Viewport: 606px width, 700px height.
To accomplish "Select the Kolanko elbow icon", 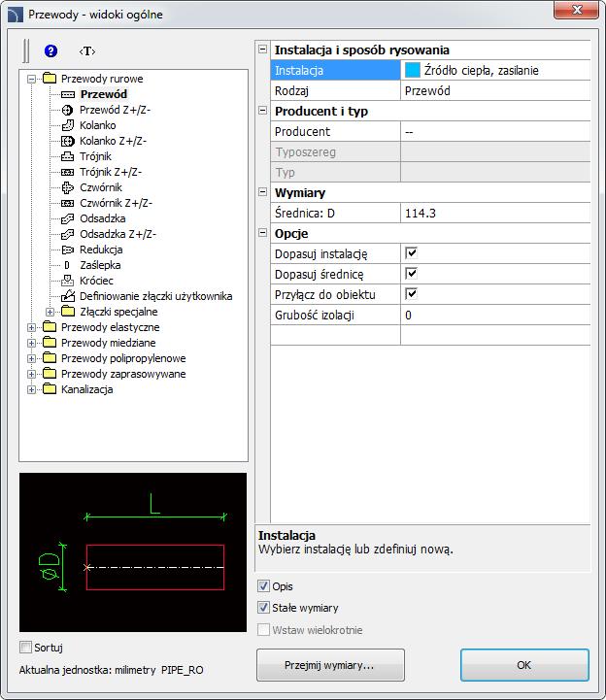I will tap(67, 125).
